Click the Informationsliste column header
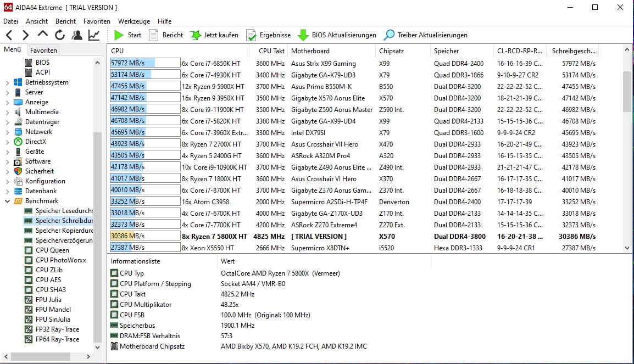This screenshot has height=364, width=634. click(x=162, y=261)
